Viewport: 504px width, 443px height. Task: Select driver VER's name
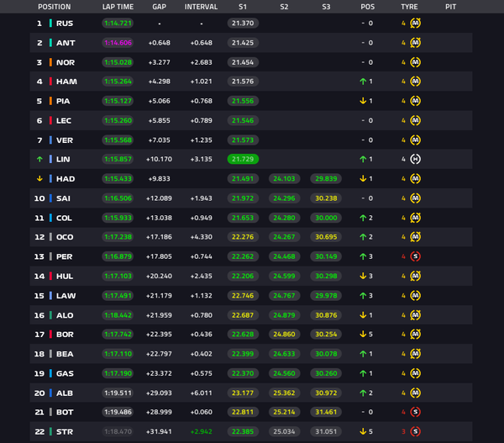click(x=65, y=140)
